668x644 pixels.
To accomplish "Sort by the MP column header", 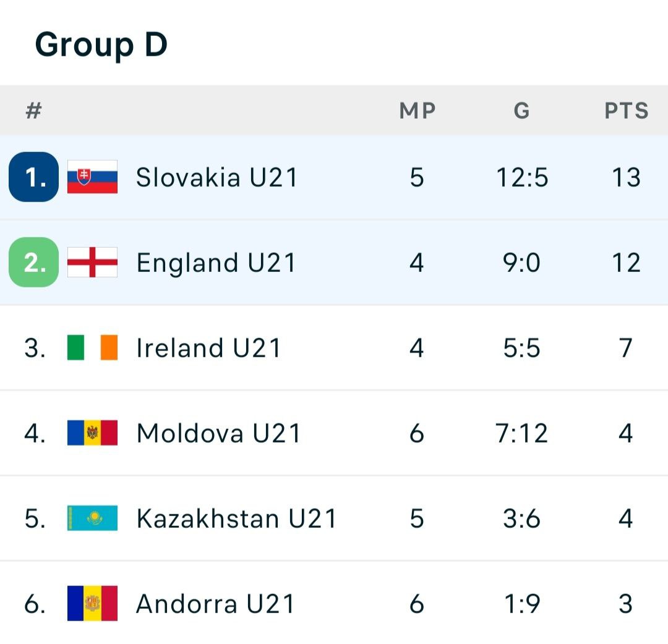I will click(417, 111).
